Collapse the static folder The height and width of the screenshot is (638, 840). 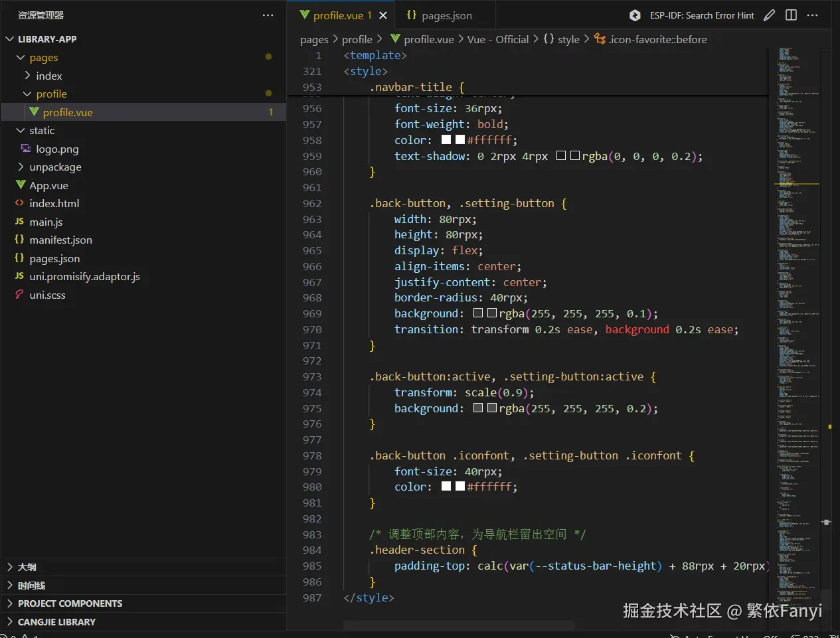click(21, 131)
